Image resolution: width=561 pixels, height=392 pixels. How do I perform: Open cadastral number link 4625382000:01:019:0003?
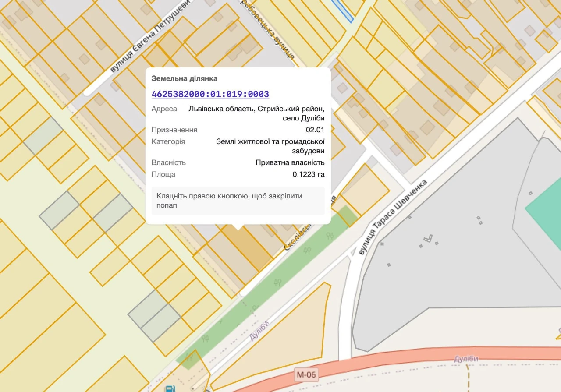[210, 94]
